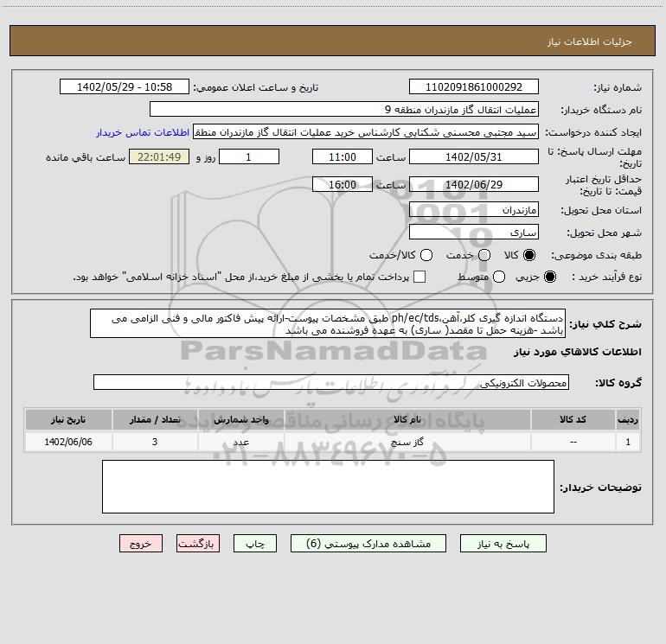This screenshot has width=666, height=644.
Task: Click the خروج exit button
Action: (x=141, y=544)
